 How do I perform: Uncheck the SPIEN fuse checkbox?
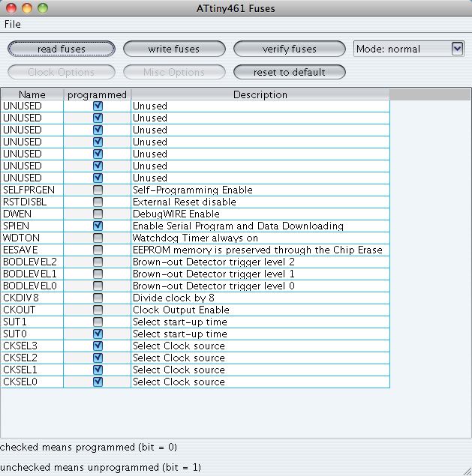(98, 226)
